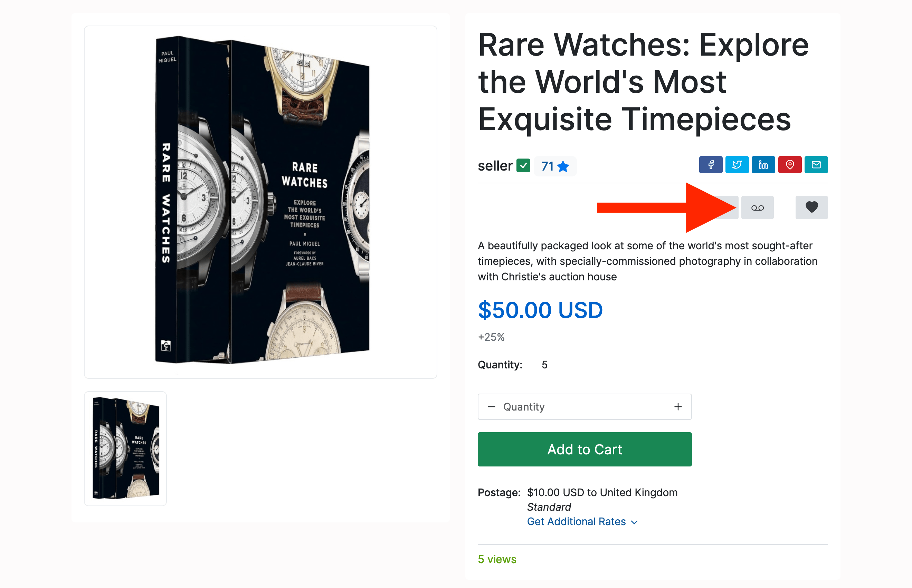Decrease quantity with minus button
Screen dimensions: 912x588
pos(492,407)
